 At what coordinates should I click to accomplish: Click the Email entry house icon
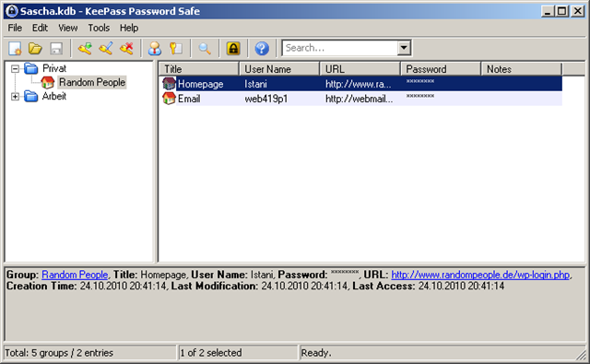click(169, 99)
